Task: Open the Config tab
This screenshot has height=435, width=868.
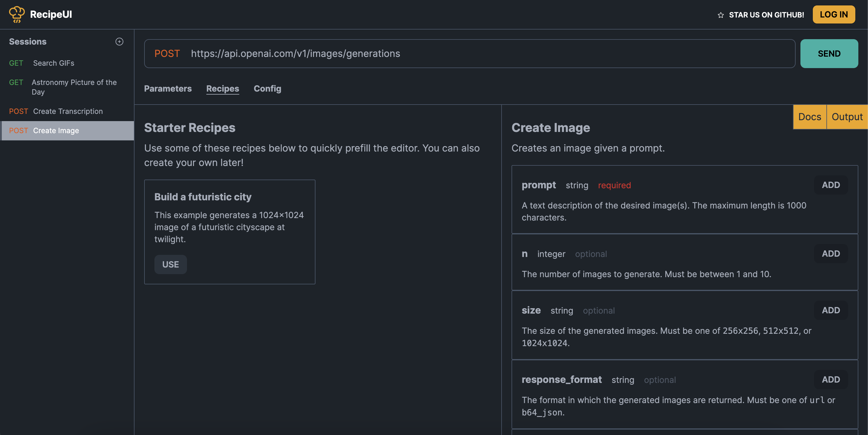Action: (267, 89)
